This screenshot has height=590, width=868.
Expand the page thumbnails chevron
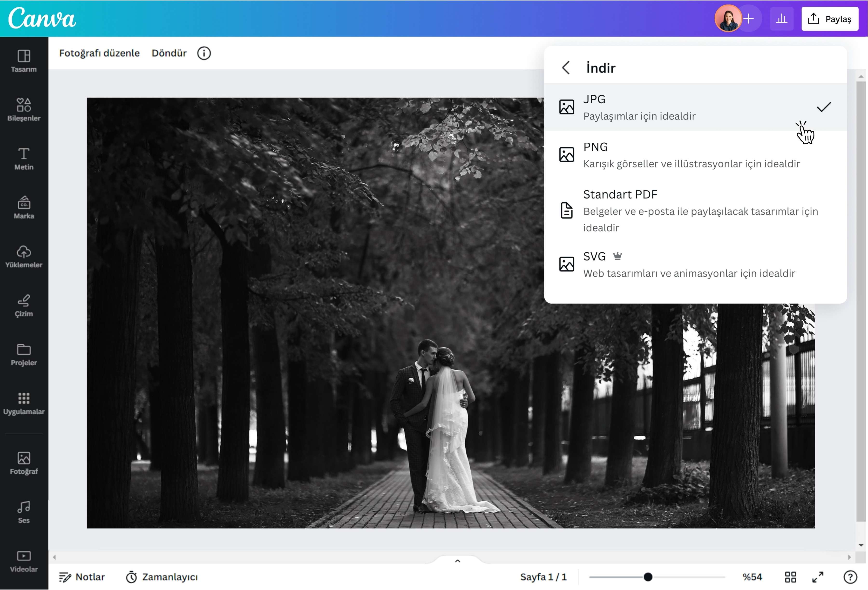click(x=458, y=561)
